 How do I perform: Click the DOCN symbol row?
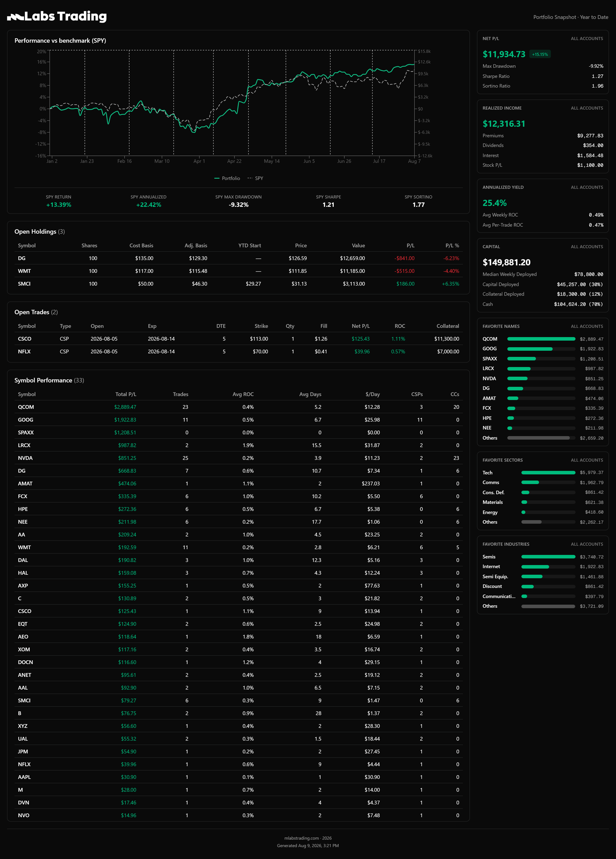(x=238, y=663)
